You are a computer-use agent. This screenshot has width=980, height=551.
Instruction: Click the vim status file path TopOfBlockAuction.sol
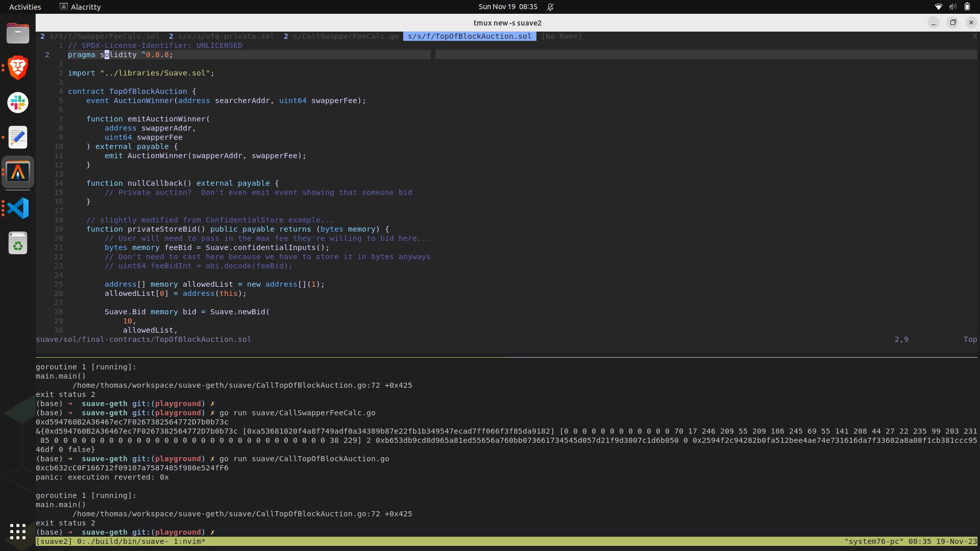tap(143, 339)
